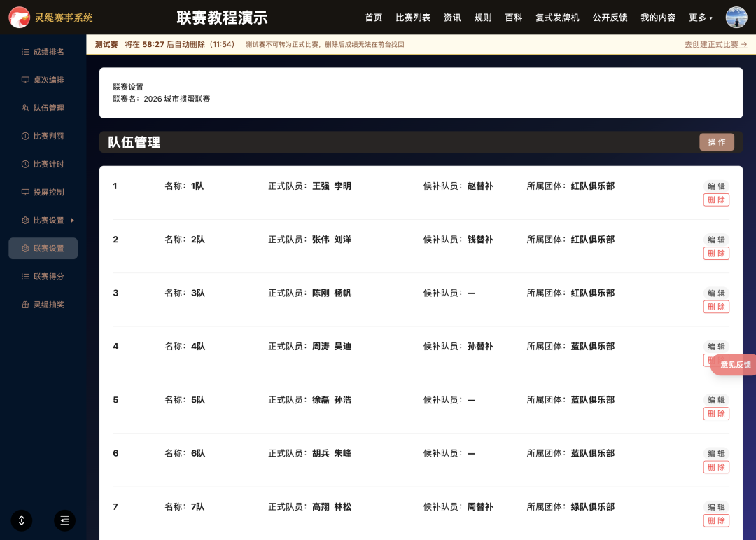Select 灵缇抽奖 sidebar label
The height and width of the screenshot is (540, 756).
(x=49, y=305)
